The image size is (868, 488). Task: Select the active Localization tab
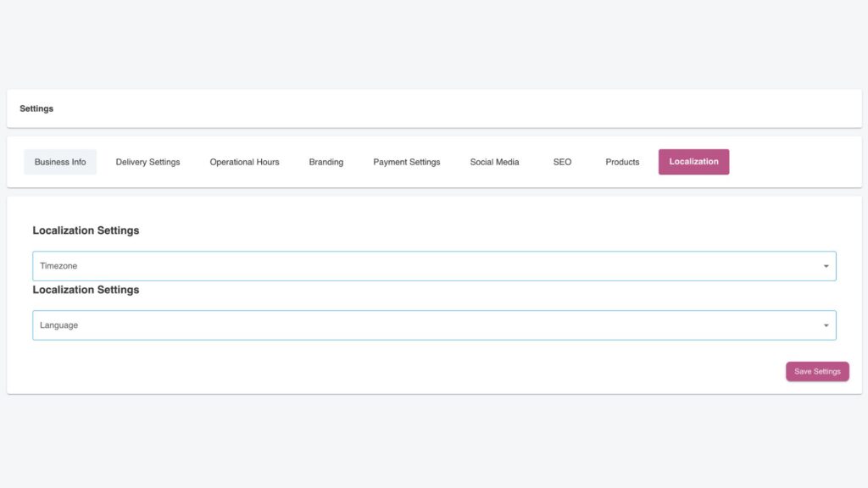(693, 162)
